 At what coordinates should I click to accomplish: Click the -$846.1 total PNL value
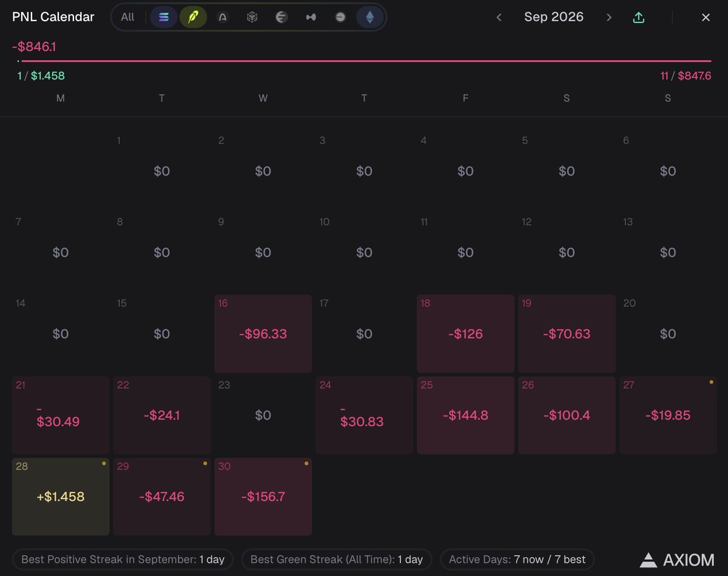(35, 46)
